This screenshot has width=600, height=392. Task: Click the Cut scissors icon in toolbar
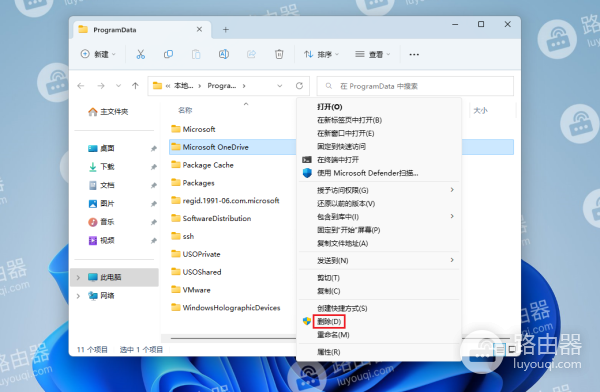140,54
